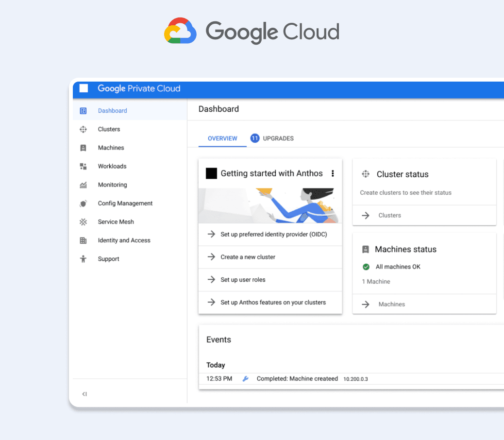Click Set up user roles link
504x440 pixels.
click(x=243, y=280)
